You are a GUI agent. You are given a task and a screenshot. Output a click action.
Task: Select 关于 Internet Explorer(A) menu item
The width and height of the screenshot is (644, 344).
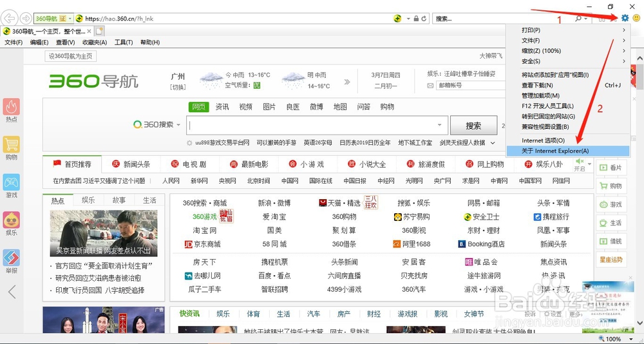(x=568, y=151)
